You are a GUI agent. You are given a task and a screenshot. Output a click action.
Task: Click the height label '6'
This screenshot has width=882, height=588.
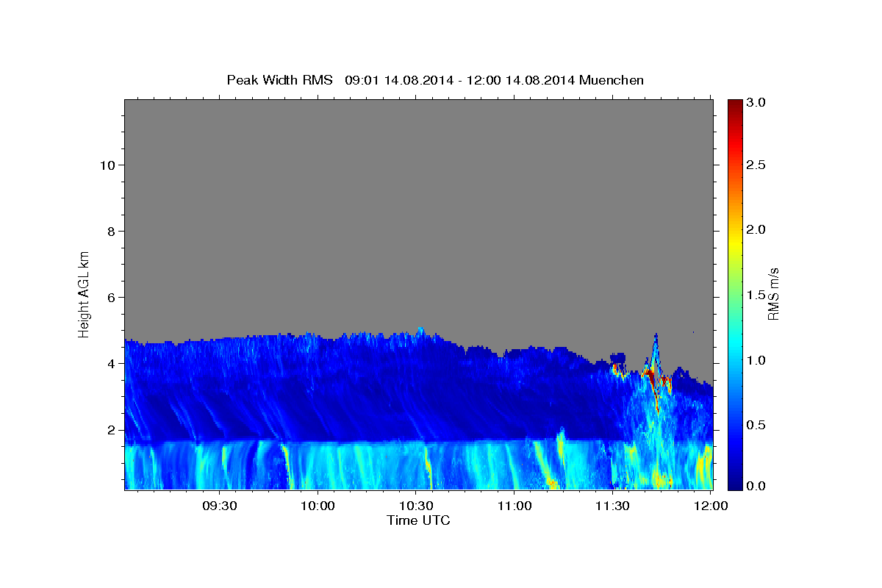coord(111,297)
